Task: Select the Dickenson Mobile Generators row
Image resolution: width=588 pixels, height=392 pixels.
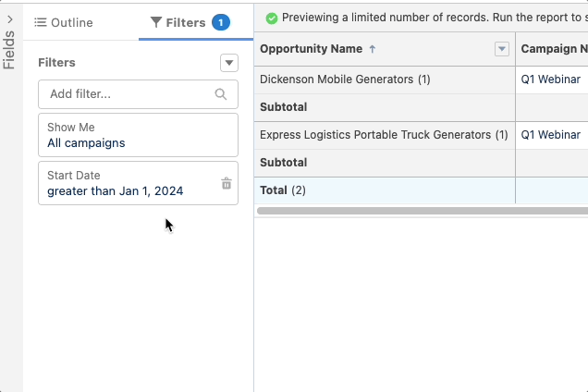Action: [x=385, y=80]
